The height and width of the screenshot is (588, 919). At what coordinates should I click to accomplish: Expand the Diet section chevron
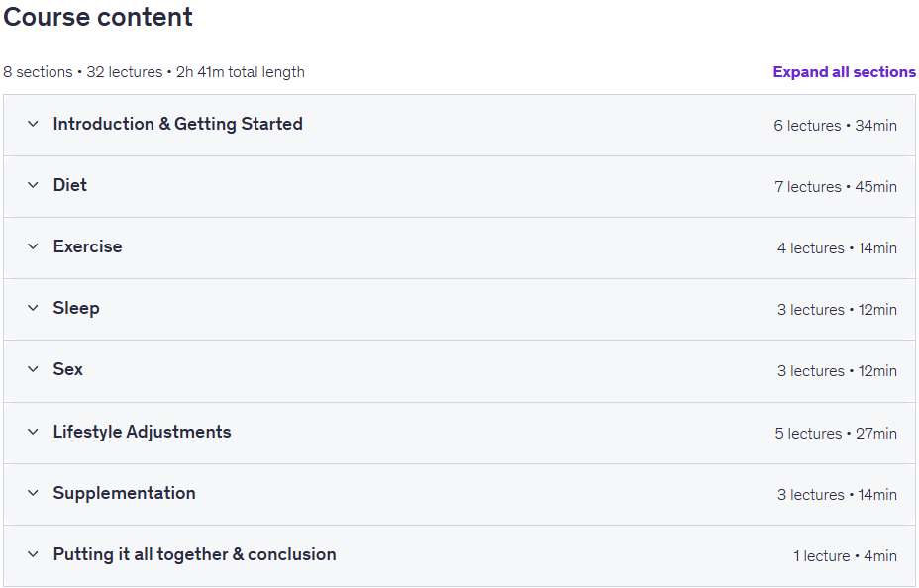[x=33, y=185]
